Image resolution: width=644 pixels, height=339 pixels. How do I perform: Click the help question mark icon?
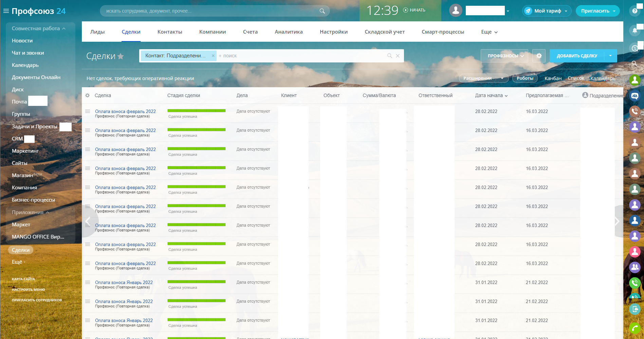(x=634, y=11)
